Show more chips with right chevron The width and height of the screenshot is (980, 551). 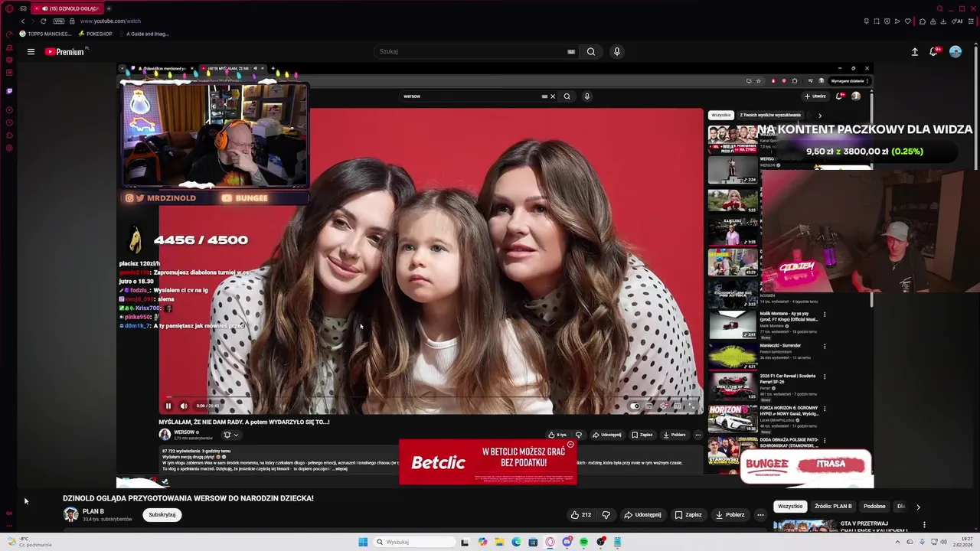click(918, 507)
